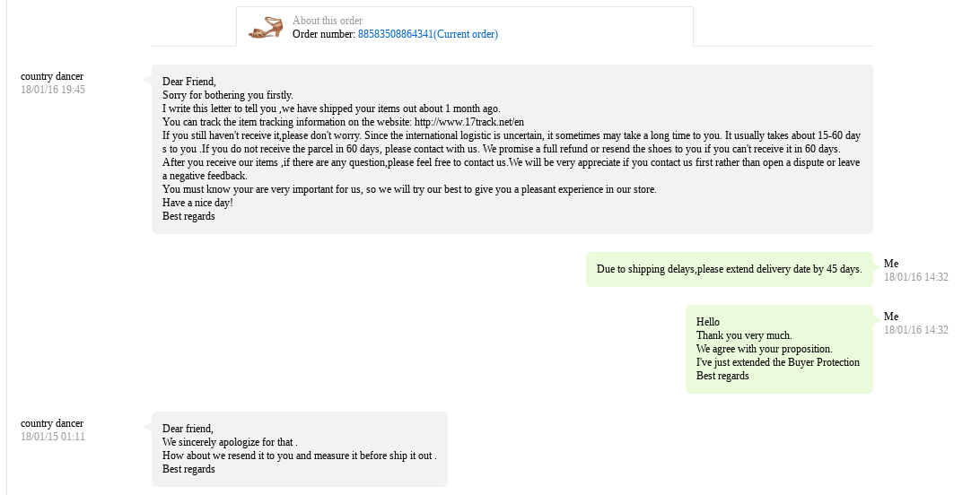
Task: Click the 18/01/16 19:45 timestamp
Action: point(52,90)
